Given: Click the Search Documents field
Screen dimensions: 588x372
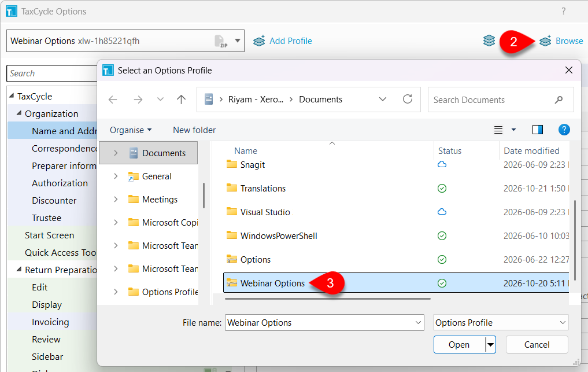Looking at the screenshot, I should 501,100.
